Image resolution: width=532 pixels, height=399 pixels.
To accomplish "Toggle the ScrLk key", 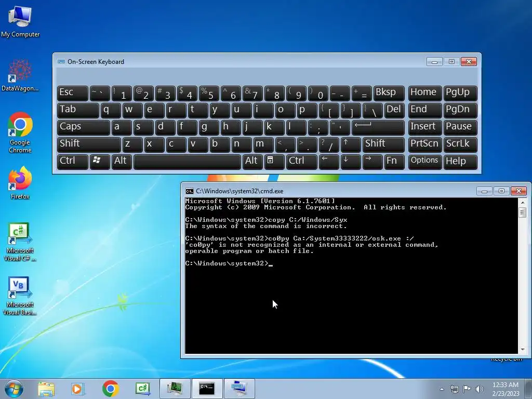I will pos(460,145).
